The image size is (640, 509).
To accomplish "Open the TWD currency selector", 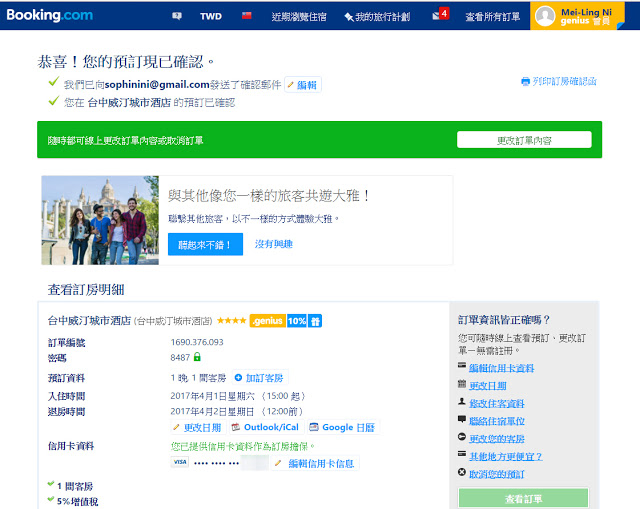I will coord(212,16).
